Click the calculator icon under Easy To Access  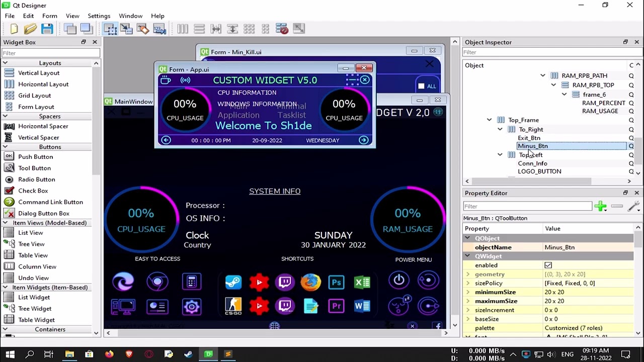click(x=192, y=282)
